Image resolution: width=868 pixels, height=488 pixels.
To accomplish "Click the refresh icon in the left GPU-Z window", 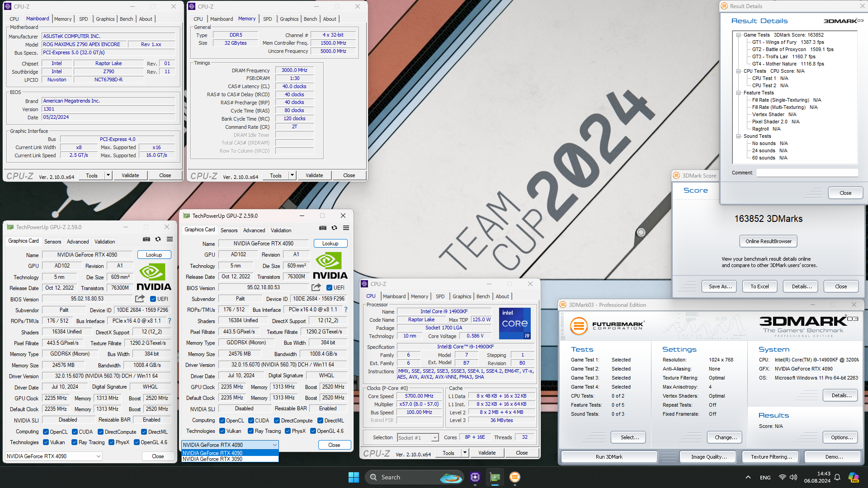I will [158, 239].
